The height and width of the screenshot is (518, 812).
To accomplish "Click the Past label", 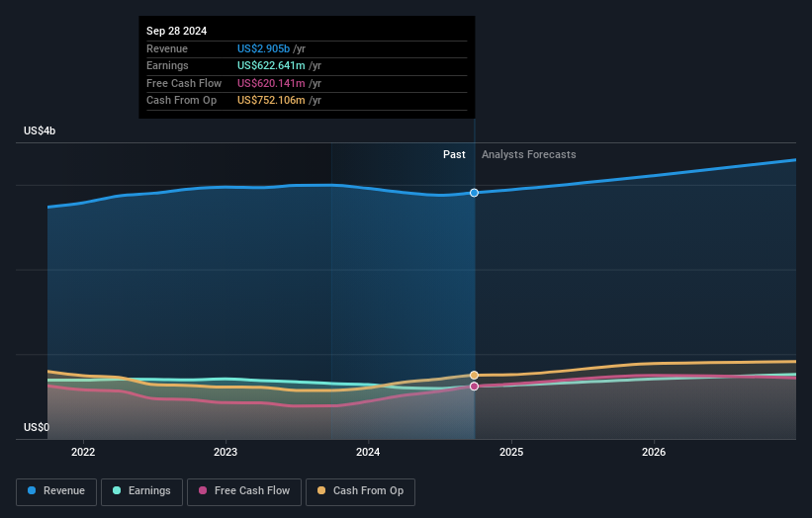I will pos(454,154).
